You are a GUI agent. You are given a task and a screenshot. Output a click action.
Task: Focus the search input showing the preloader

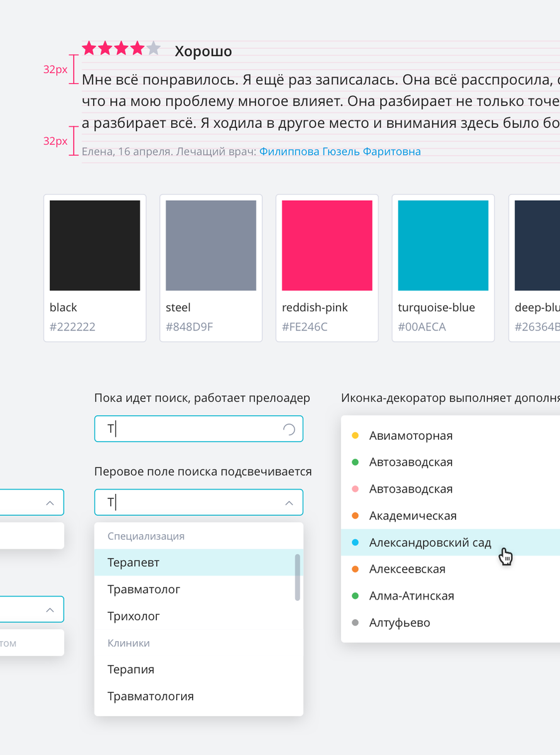tap(199, 429)
